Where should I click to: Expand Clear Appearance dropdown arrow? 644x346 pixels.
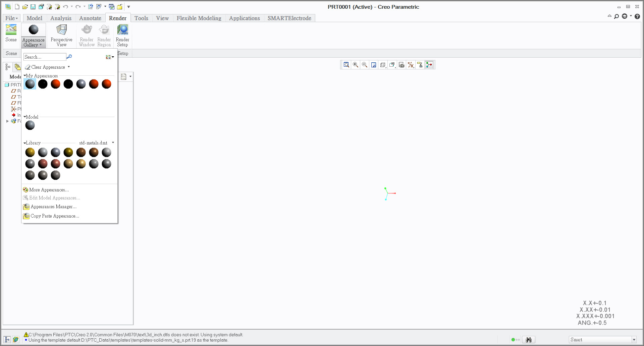(x=69, y=67)
